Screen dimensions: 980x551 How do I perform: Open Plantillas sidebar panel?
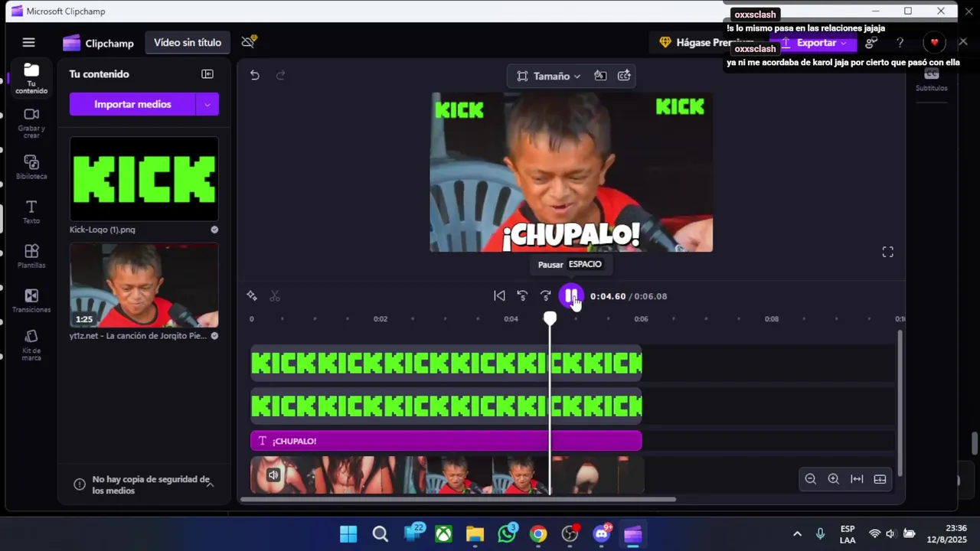coord(31,256)
